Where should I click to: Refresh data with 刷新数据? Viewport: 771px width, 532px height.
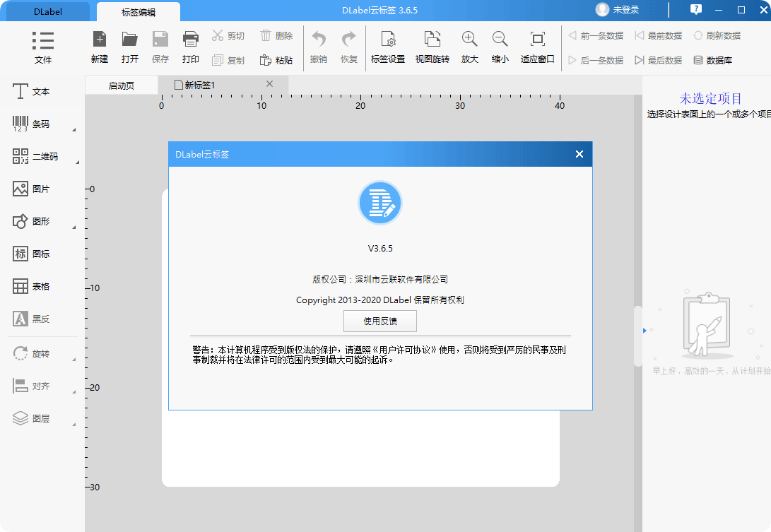(717, 36)
